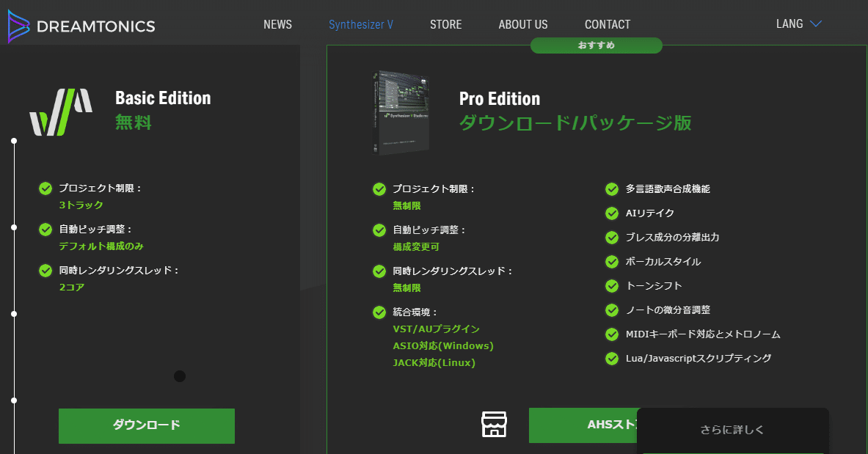The height and width of the screenshot is (454, 868).
Task: Toggle the checkmark beside トーンシフト
Action: click(x=611, y=285)
